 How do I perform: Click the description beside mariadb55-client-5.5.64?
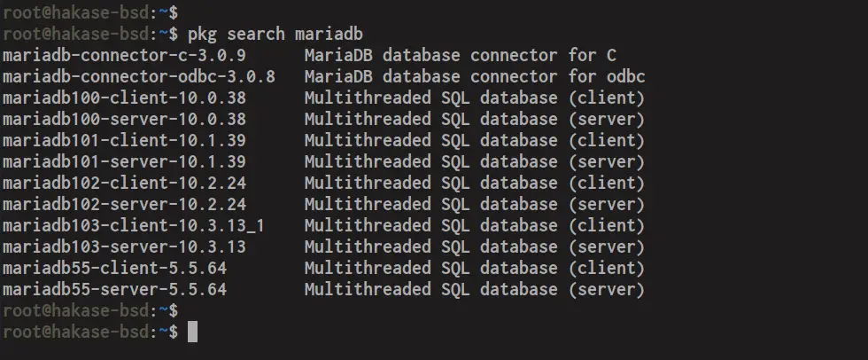coord(475,268)
